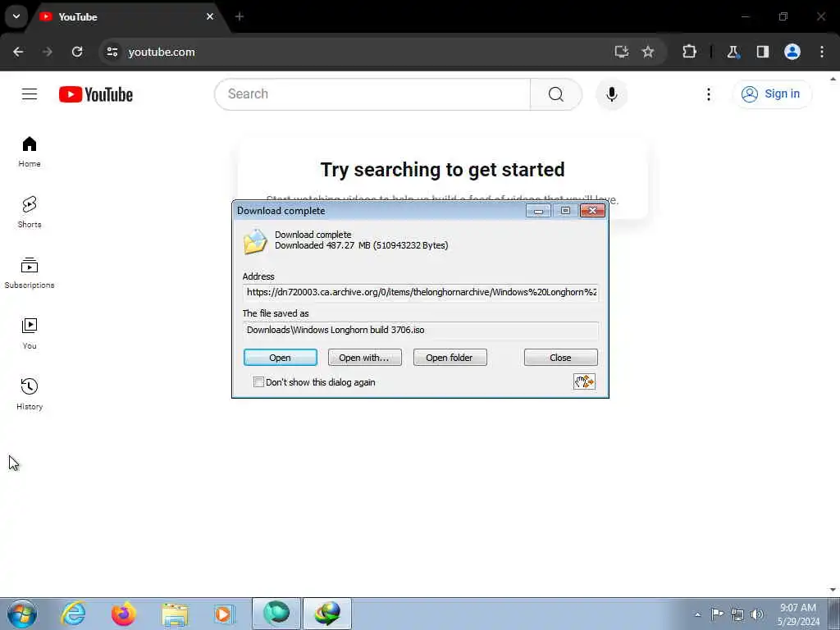Viewport: 840px width, 630px height.
Task: Click the YouTube Search input field
Action: click(x=372, y=94)
